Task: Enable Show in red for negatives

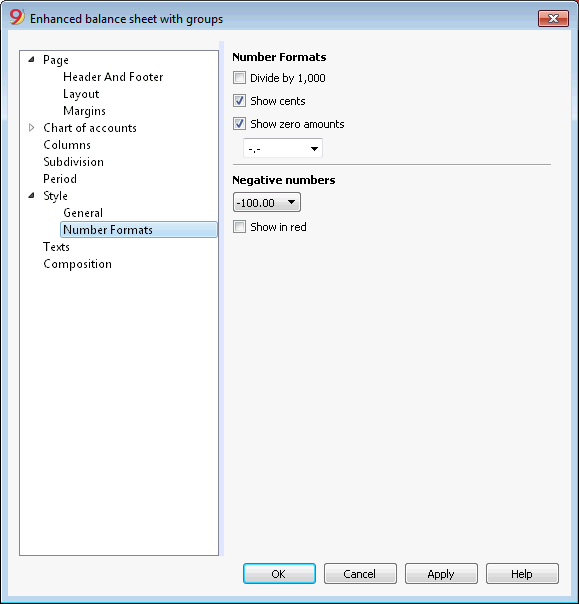Action: pyautogui.click(x=239, y=227)
